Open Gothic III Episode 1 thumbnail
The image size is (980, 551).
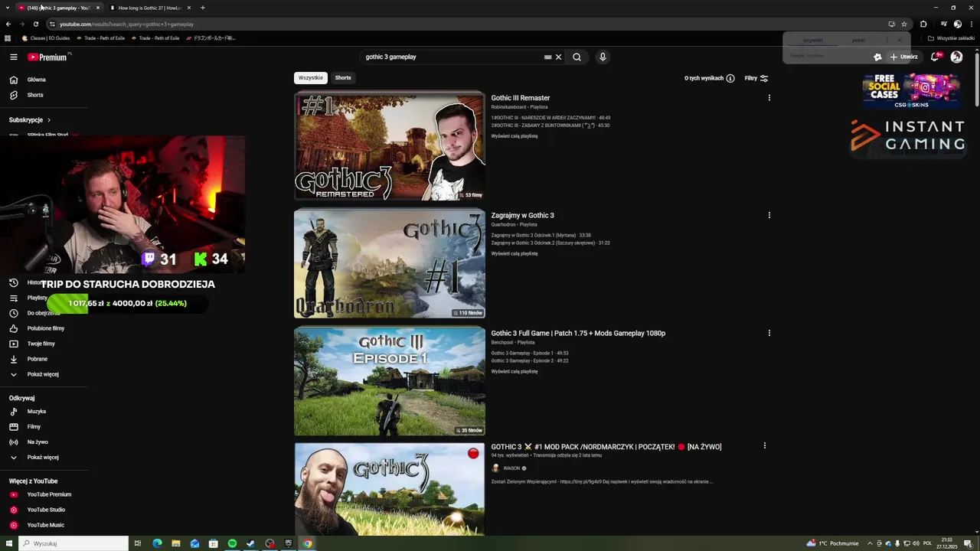click(x=390, y=381)
